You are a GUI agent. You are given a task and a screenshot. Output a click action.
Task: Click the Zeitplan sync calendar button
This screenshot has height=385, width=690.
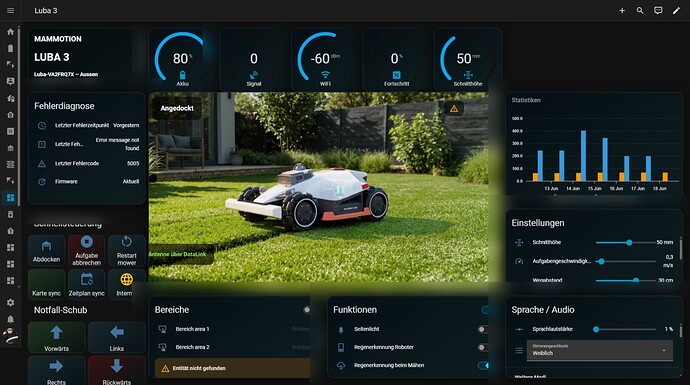(86, 284)
